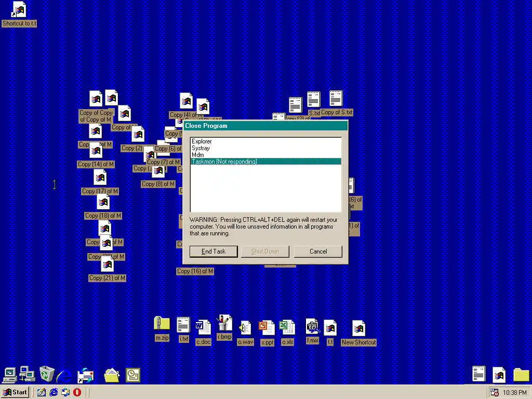Viewport: 532px width, 399px height.
Task: Click the Copy (16) of M label
Action: (195, 271)
